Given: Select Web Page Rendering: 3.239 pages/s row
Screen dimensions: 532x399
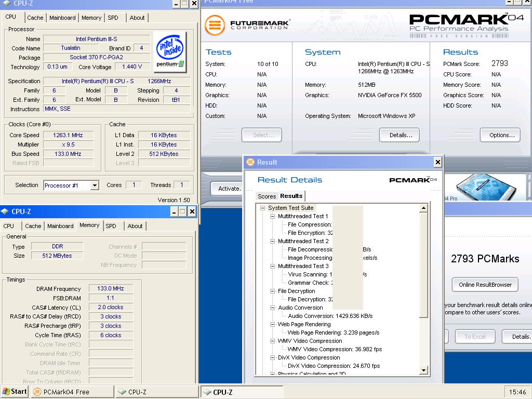Looking at the screenshot, I should pos(333,332).
